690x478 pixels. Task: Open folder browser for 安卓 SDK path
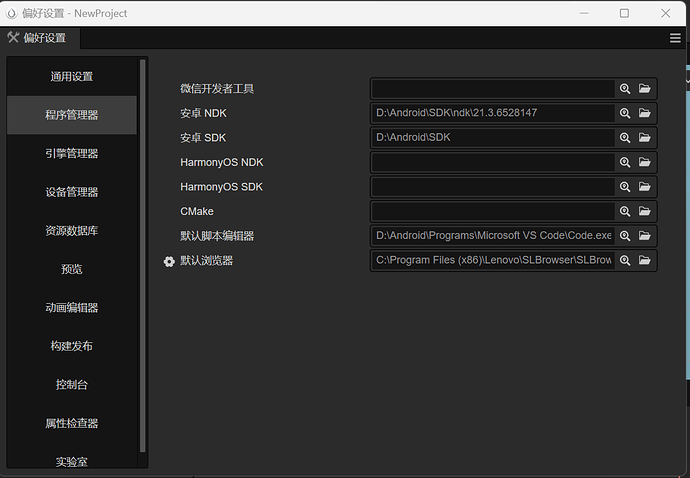click(645, 138)
